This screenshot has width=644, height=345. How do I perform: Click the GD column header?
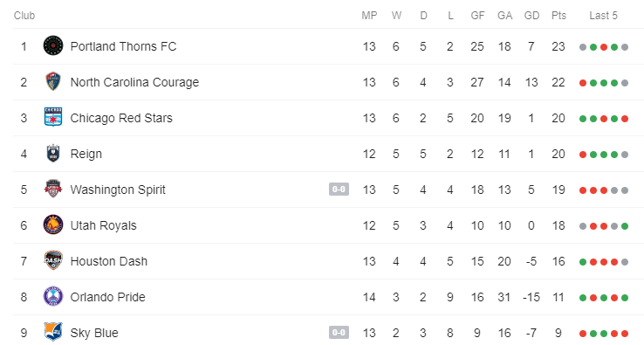pos(531,16)
